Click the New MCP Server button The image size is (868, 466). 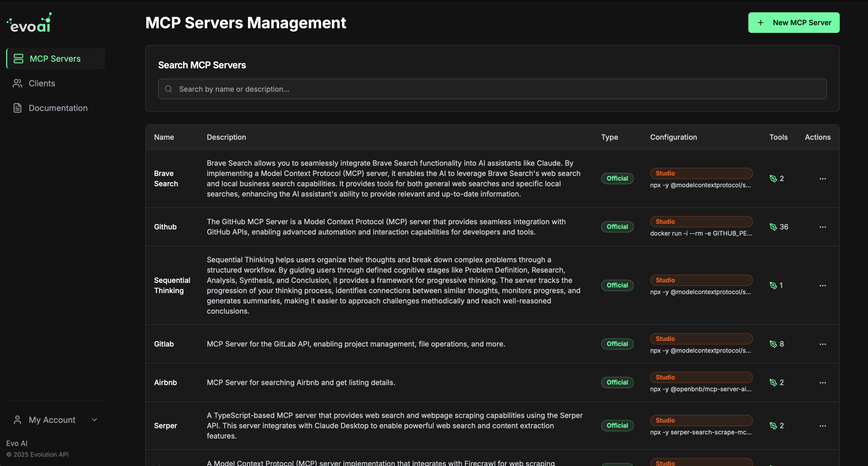click(794, 23)
